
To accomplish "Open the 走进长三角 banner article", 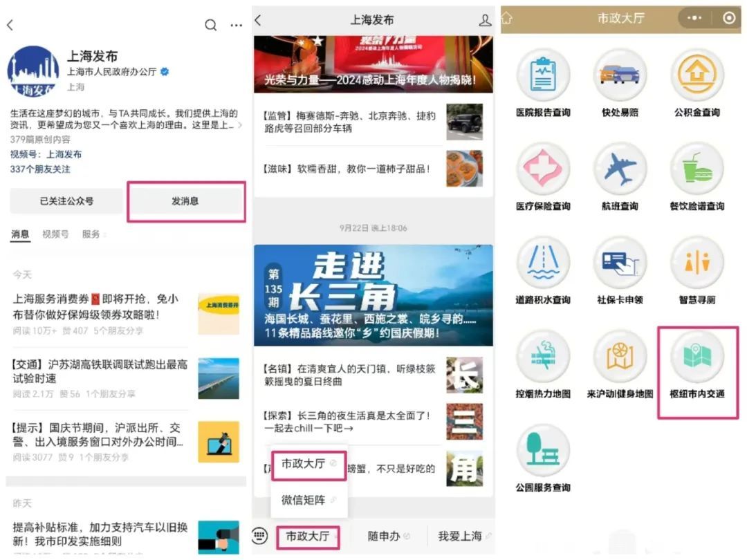I will point(373,295).
